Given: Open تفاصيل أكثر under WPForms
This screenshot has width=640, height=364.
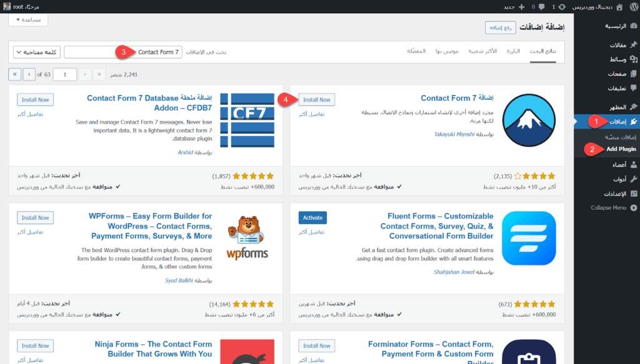Looking at the screenshot, I should pyautogui.click(x=30, y=232).
